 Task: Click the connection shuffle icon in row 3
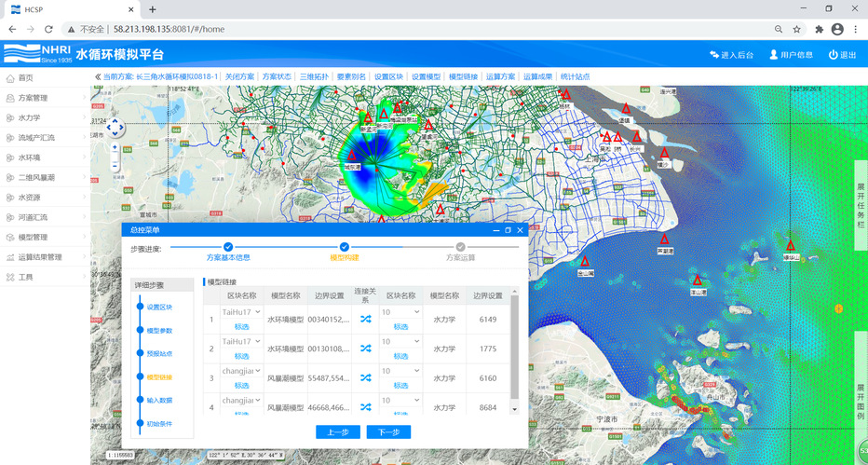coord(365,377)
